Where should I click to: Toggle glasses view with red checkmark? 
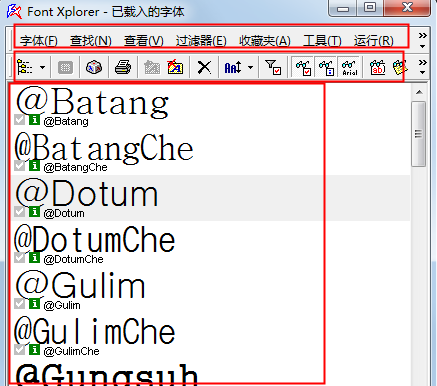[303, 68]
